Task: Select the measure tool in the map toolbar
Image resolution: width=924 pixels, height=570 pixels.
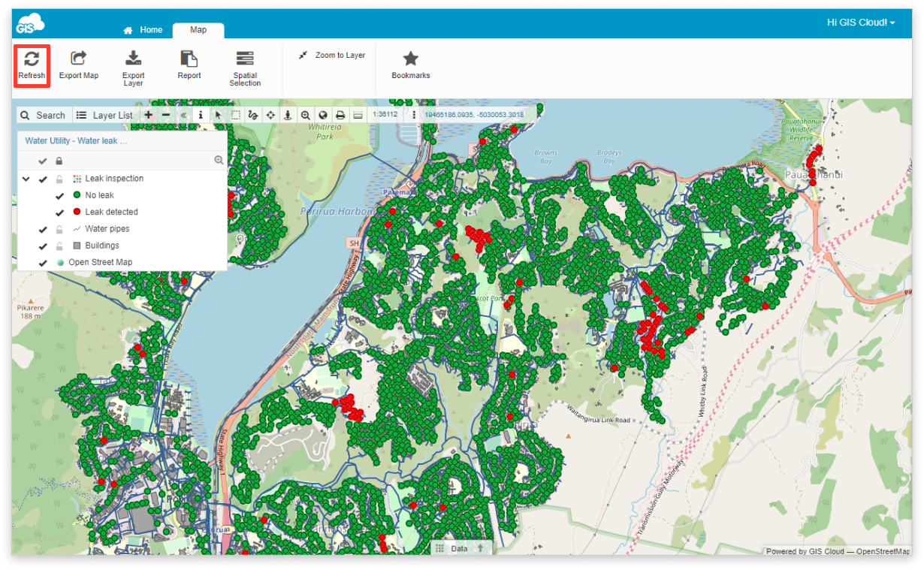Action: [x=254, y=114]
